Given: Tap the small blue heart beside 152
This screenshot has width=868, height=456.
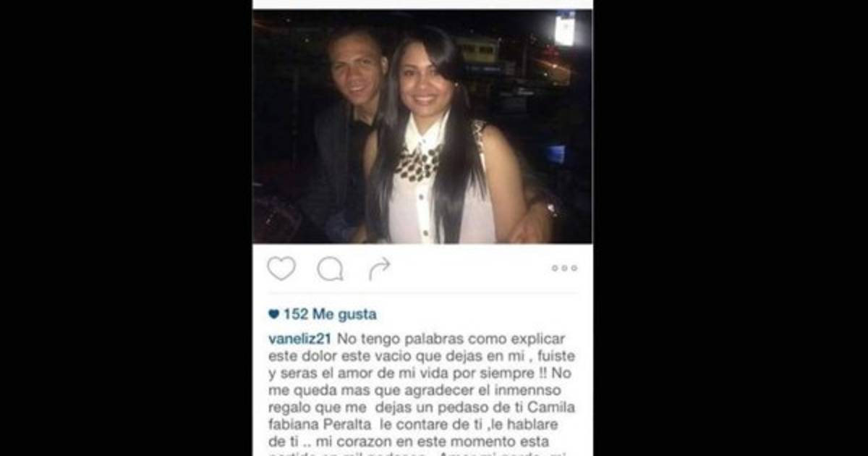Looking at the screenshot, I should [273, 315].
